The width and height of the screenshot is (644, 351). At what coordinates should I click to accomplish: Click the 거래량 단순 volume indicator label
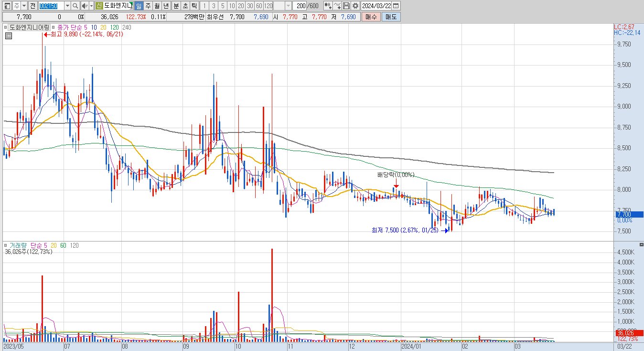point(25,245)
